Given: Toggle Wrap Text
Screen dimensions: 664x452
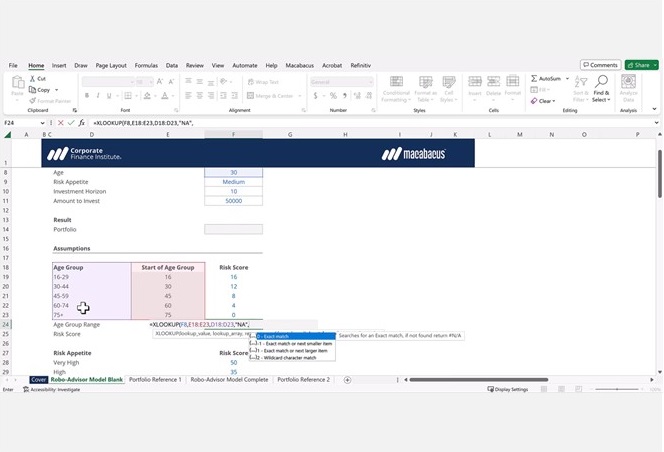Looking at the screenshot, I should [x=263, y=82].
